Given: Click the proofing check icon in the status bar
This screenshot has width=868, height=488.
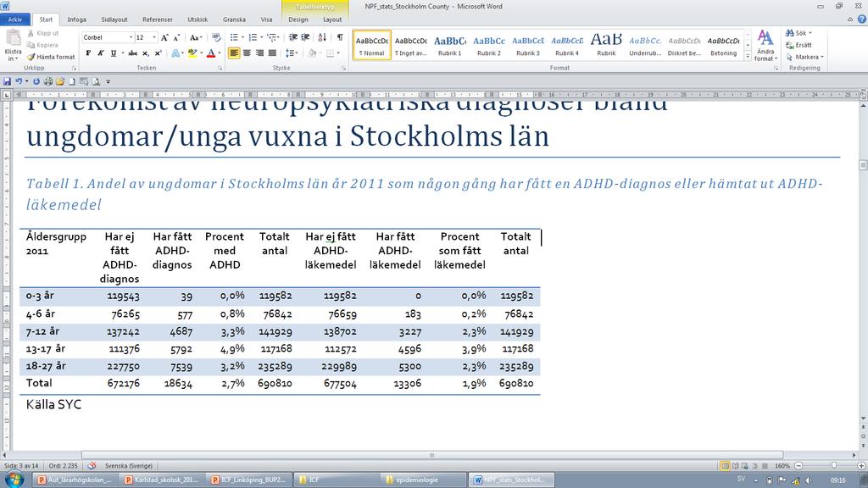Looking at the screenshot, I should tap(92, 466).
